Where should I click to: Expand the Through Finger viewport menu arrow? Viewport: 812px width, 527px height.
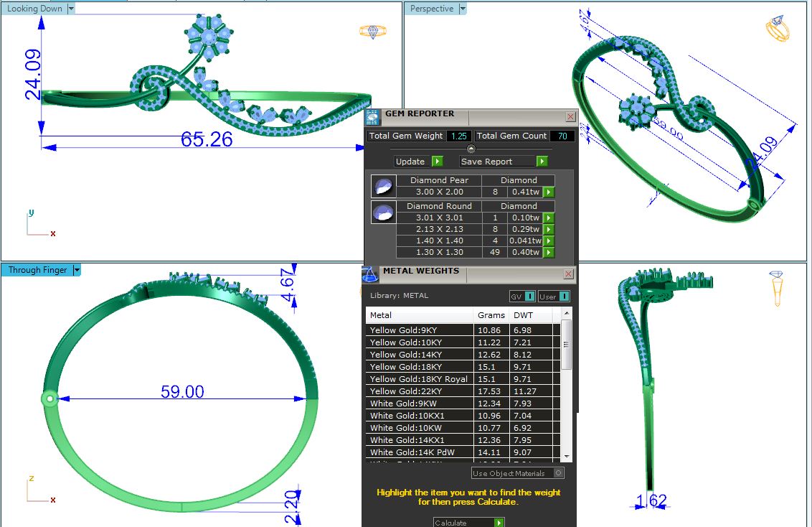click(77, 270)
